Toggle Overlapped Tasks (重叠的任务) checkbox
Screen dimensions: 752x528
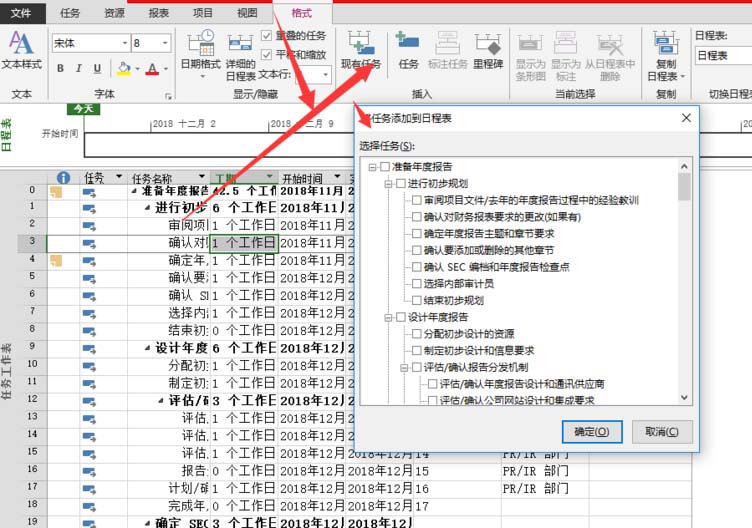267,35
